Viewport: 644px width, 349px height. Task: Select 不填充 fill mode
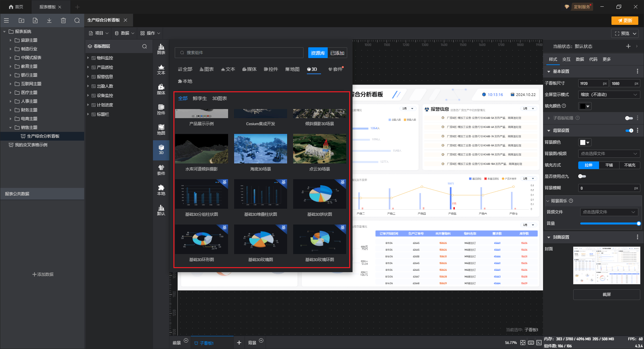[x=630, y=165]
